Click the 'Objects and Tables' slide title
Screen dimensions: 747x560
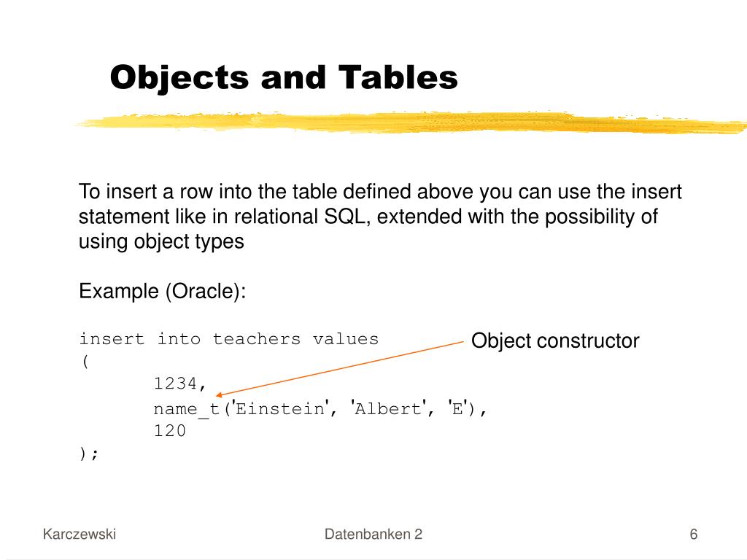284,77
